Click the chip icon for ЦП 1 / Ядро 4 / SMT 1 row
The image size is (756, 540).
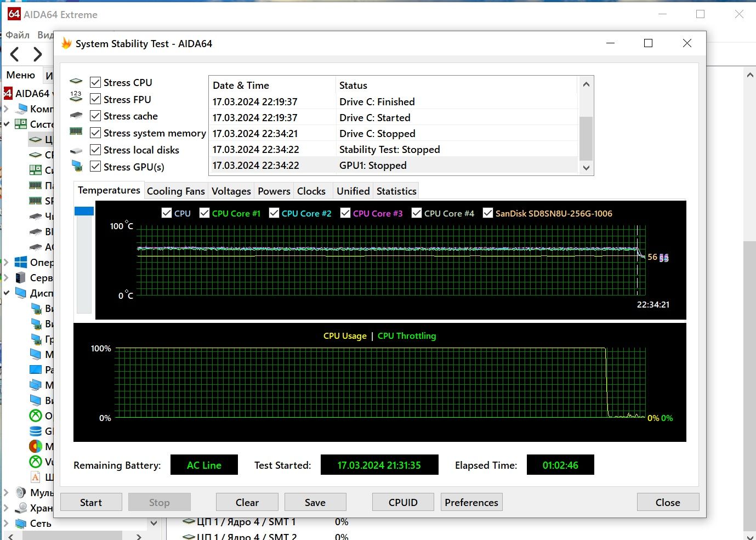pos(189,521)
